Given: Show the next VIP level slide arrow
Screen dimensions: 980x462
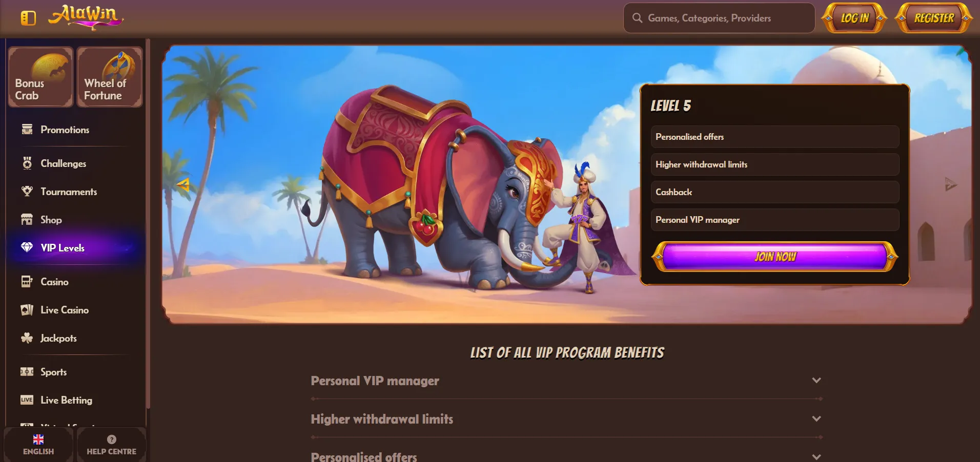Looking at the screenshot, I should click(951, 184).
